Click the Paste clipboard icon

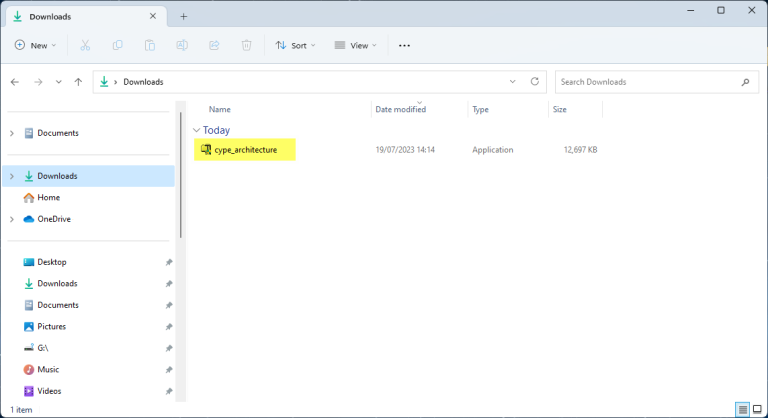[x=150, y=45]
